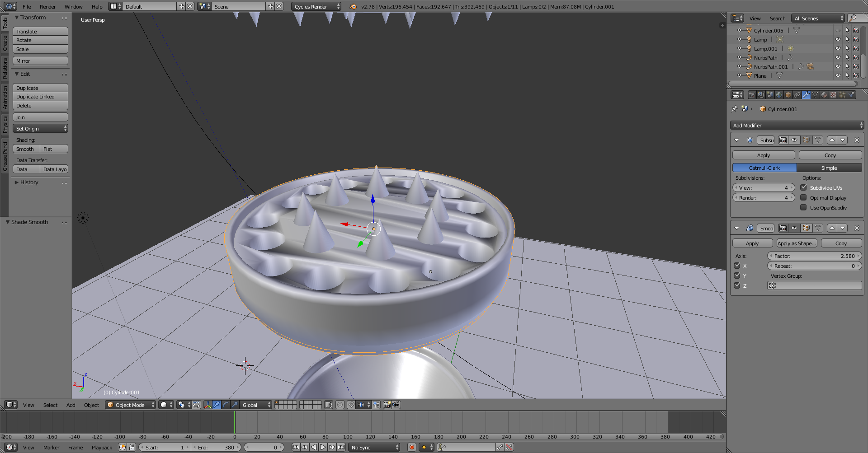Open the Texture properties tab (checker icon)
Viewport: 868px width, 453px height.
click(x=833, y=95)
